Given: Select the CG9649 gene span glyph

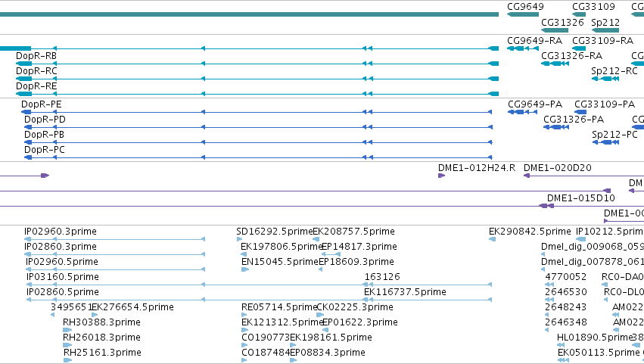Looking at the screenshot, I should pyautogui.click(x=523, y=14).
